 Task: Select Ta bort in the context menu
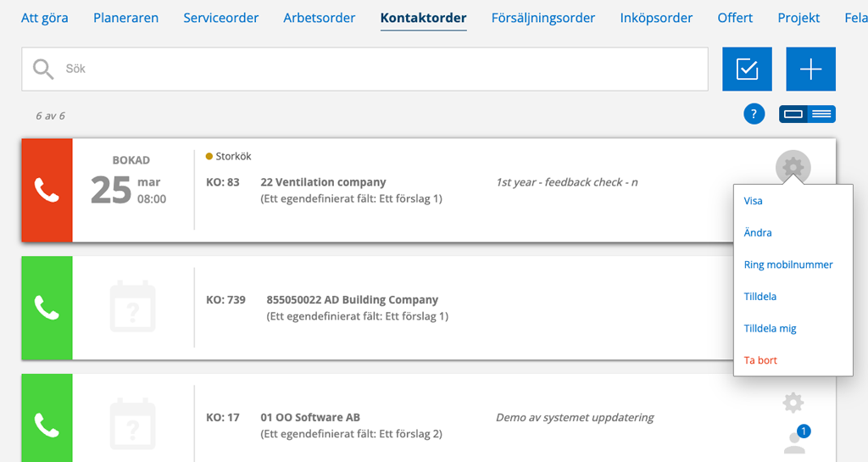[x=760, y=360]
